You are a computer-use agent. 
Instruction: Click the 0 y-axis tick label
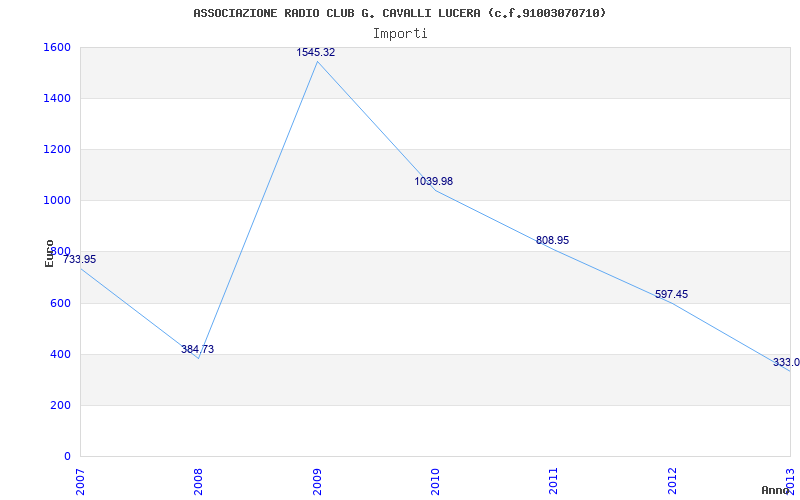[67, 456]
